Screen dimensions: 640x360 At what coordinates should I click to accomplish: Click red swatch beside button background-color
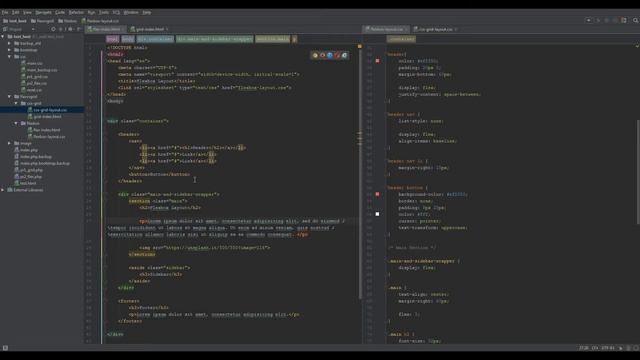378,194
